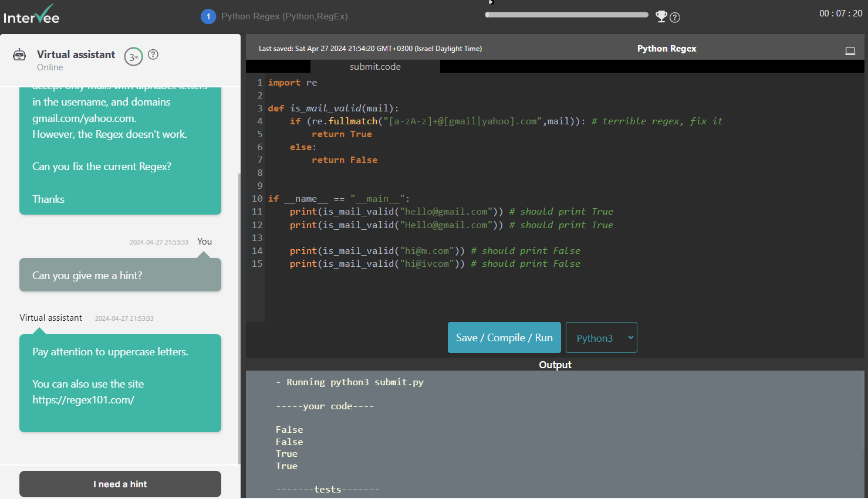Click the robot avatar of the Virtual assistant
The image size is (868, 499).
click(x=19, y=54)
